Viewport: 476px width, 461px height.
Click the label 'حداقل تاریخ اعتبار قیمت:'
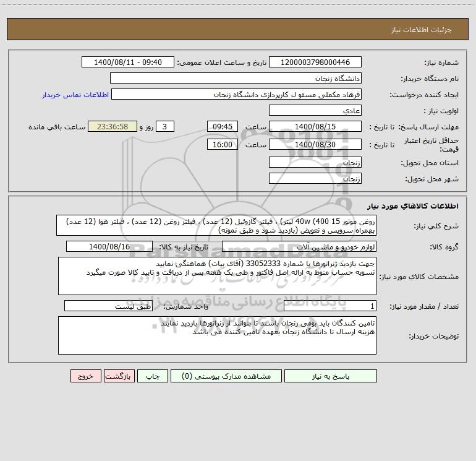click(x=431, y=145)
